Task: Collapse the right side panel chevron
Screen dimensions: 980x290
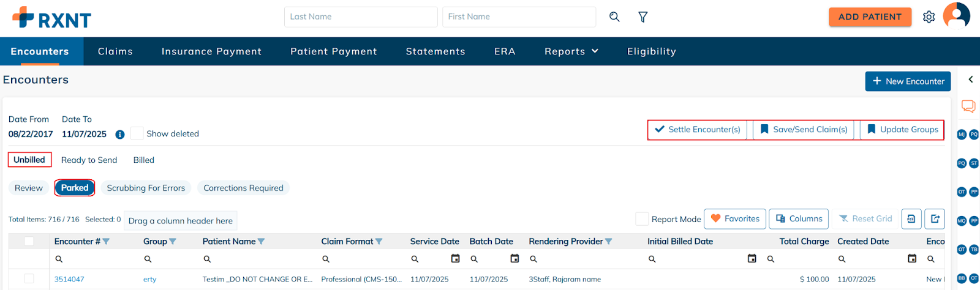Action: point(970,80)
